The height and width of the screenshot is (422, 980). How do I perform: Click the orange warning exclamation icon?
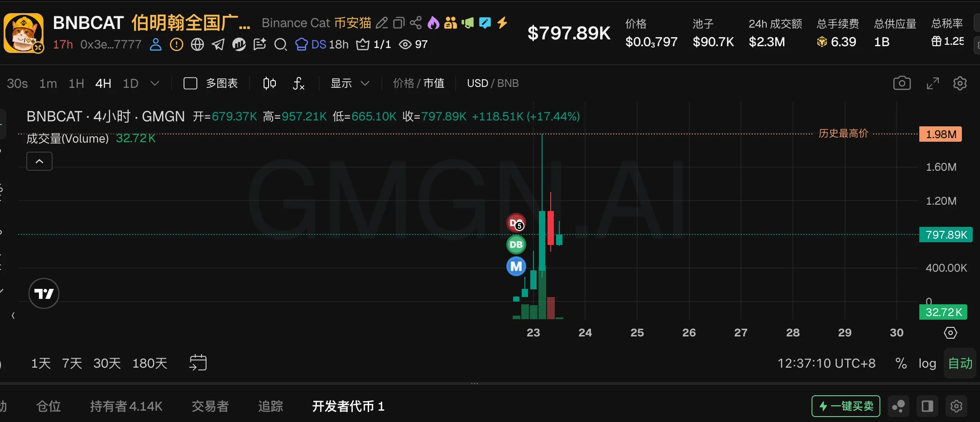(176, 44)
